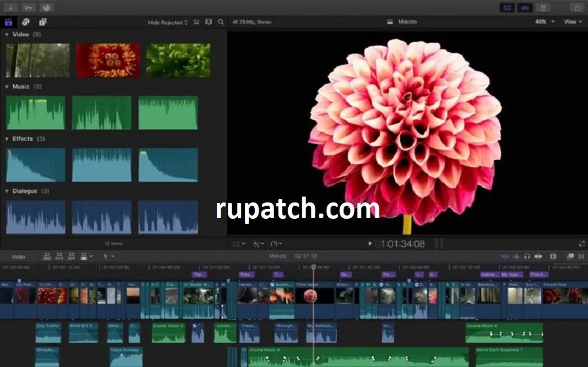This screenshot has width=588, height=367.
Task: Select the red flower video thumbnail
Action: 108,60
